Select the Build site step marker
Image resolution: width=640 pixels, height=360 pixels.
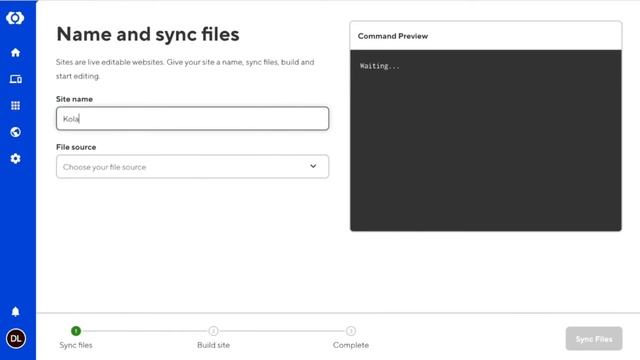pyautogui.click(x=213, y=331)
